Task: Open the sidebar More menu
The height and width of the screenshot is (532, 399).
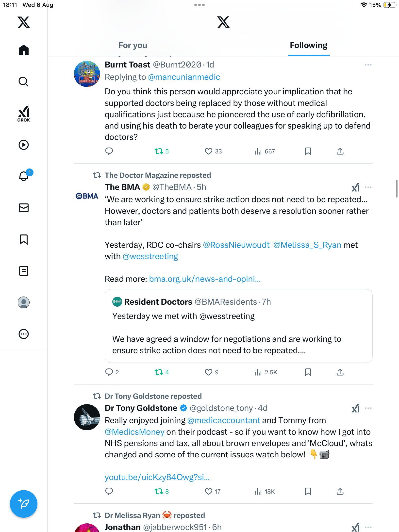Action: click(x=24, y=334)
